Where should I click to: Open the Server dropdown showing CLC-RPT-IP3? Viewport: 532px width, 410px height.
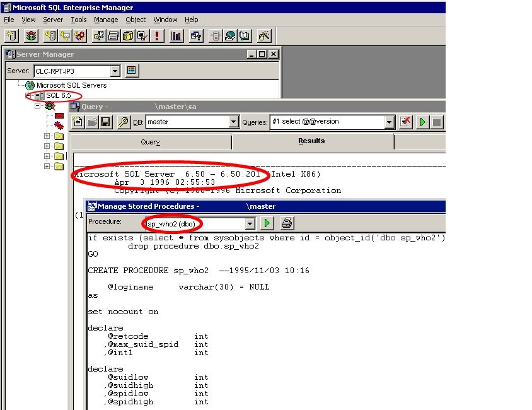pos(115,71)
